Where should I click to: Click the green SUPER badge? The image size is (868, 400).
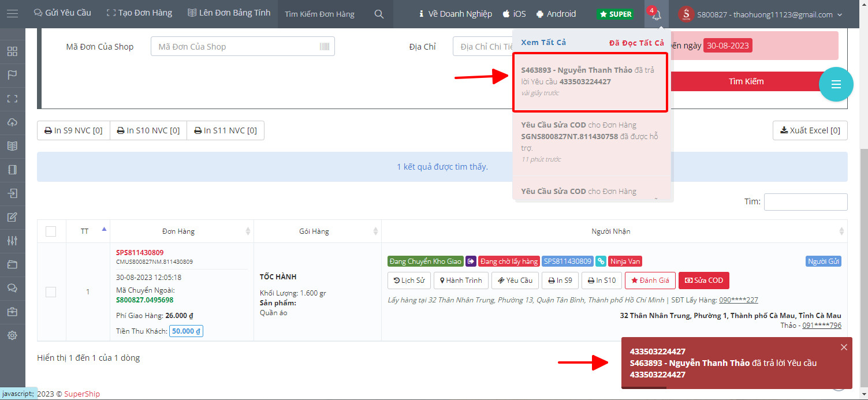coord(616,14)
